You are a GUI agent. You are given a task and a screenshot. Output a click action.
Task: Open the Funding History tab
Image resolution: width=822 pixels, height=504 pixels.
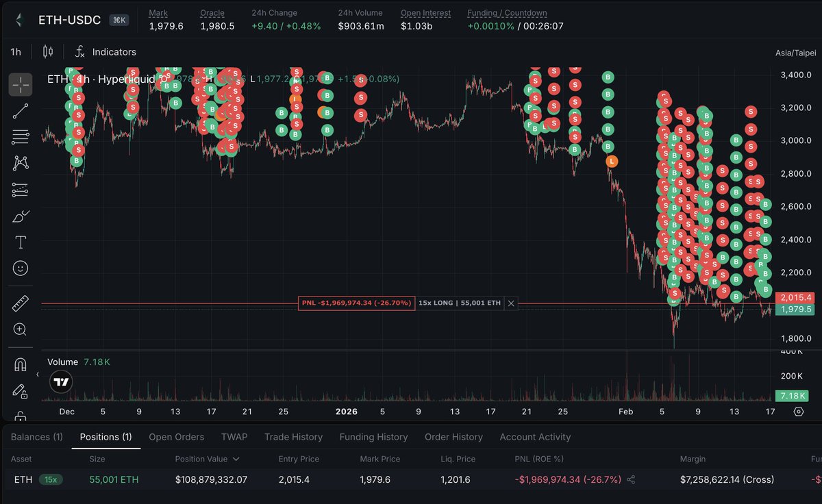coord(373,437)
